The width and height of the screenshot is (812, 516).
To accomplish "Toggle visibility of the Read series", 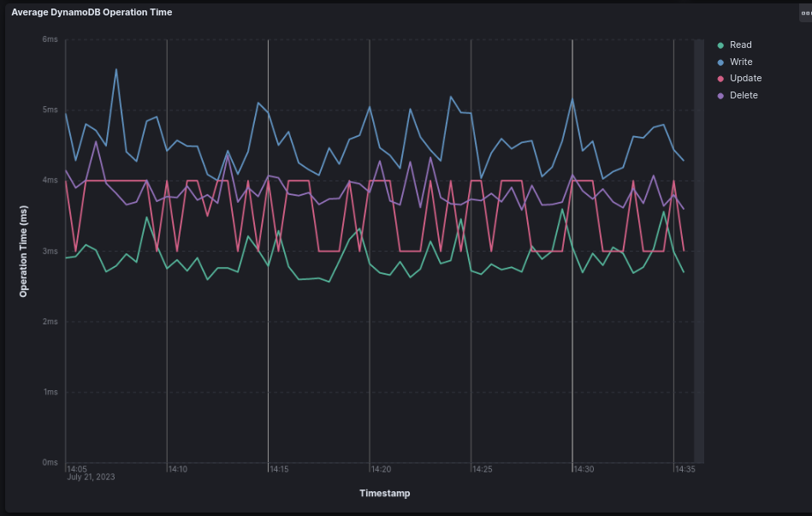I will point(740,44).
